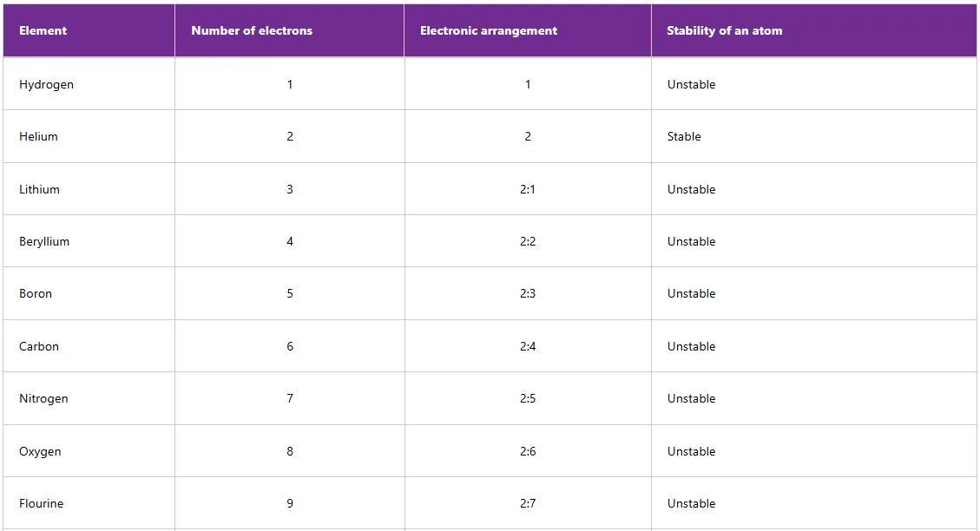Select the Helium element cell
The image size is (980, 531).
pyautogui.click(x=39, y=136)
